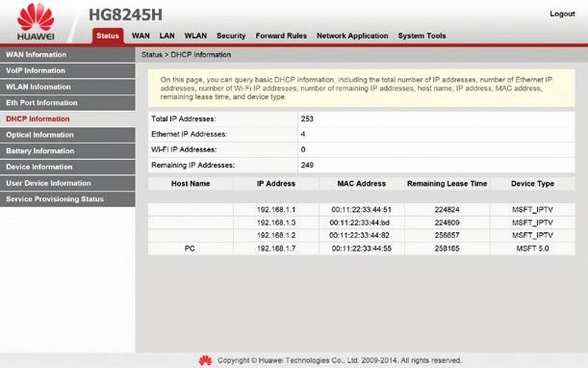Open Device Information sidebar entry
Image resolution: width=588 pixels, height=368 pixels.
(67, 167)
